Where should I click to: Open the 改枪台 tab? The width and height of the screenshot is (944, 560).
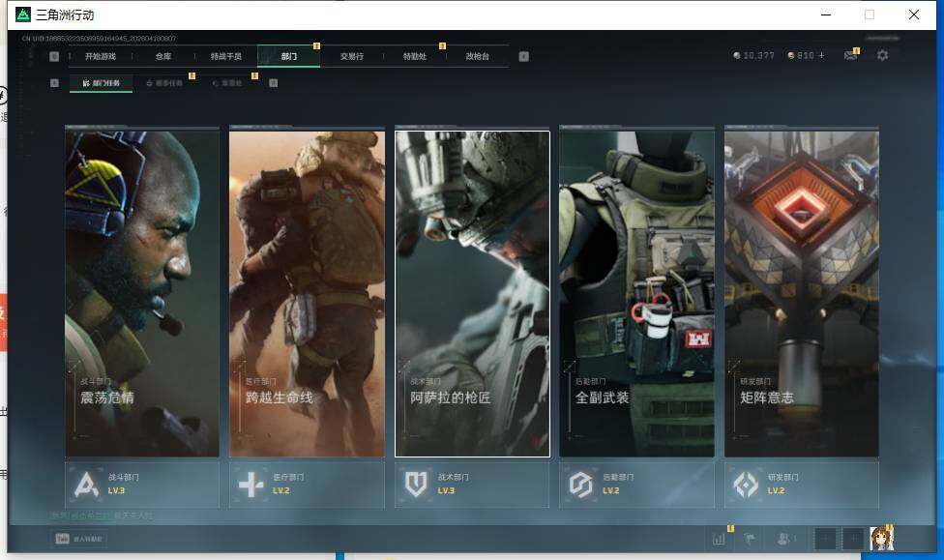(x=478, y=56)
